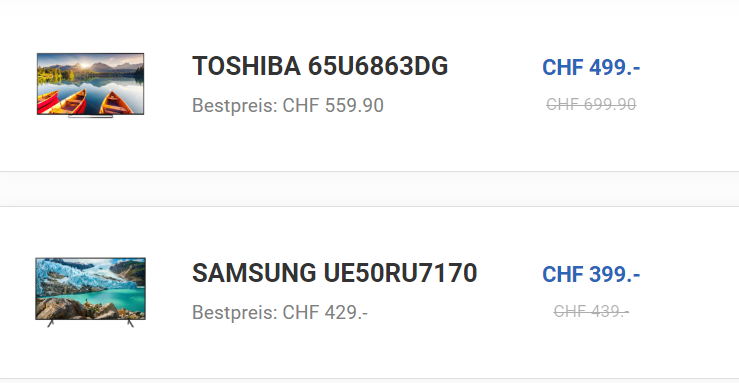Click the orange boat on the Toshiba screen
739x383 pixels.
tap(117, 103)
